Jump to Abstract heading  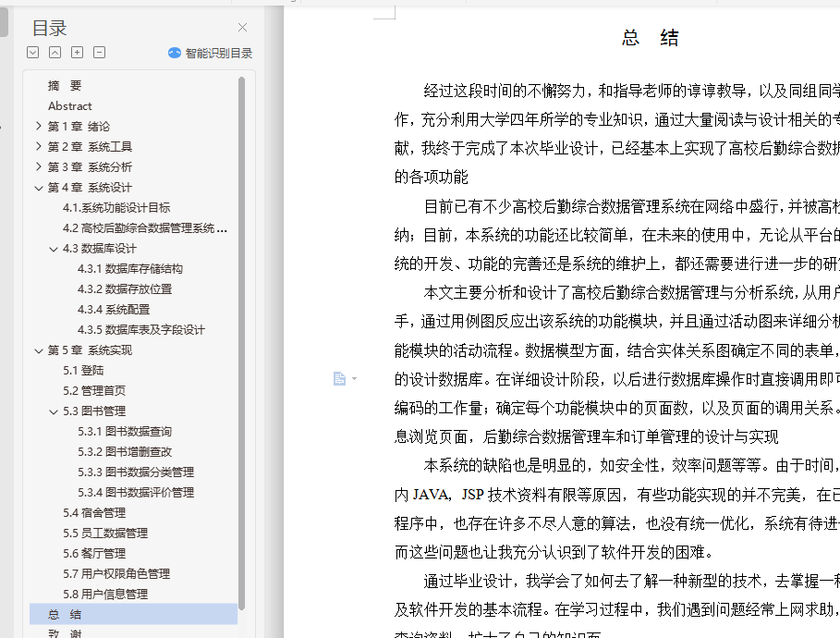click(x=69, y=106)
